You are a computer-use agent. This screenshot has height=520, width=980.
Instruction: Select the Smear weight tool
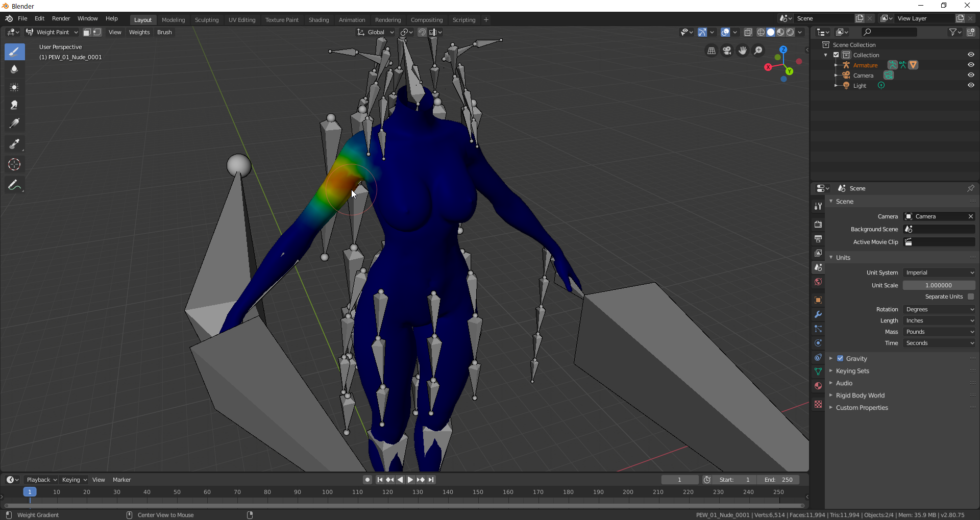[x=14, y=105]
